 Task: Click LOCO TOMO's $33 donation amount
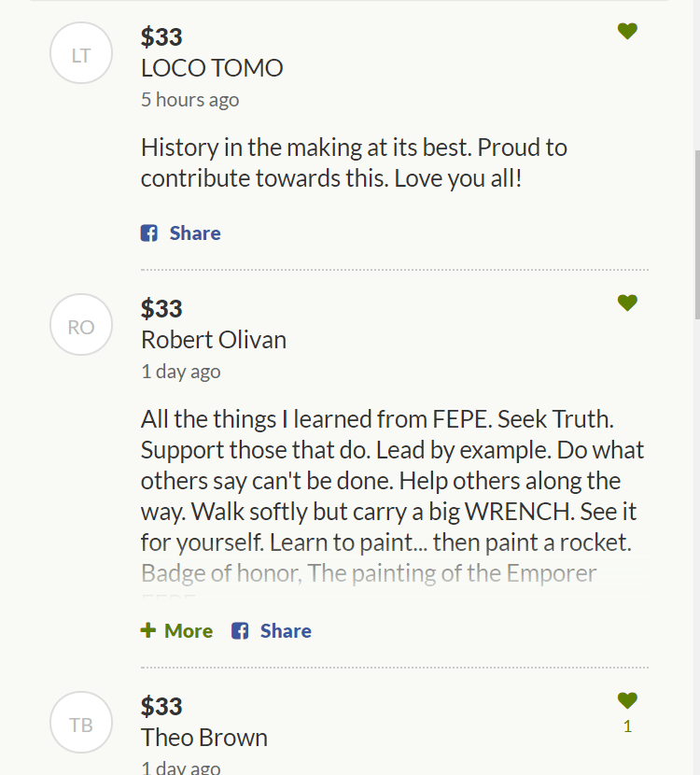[161, 37]
